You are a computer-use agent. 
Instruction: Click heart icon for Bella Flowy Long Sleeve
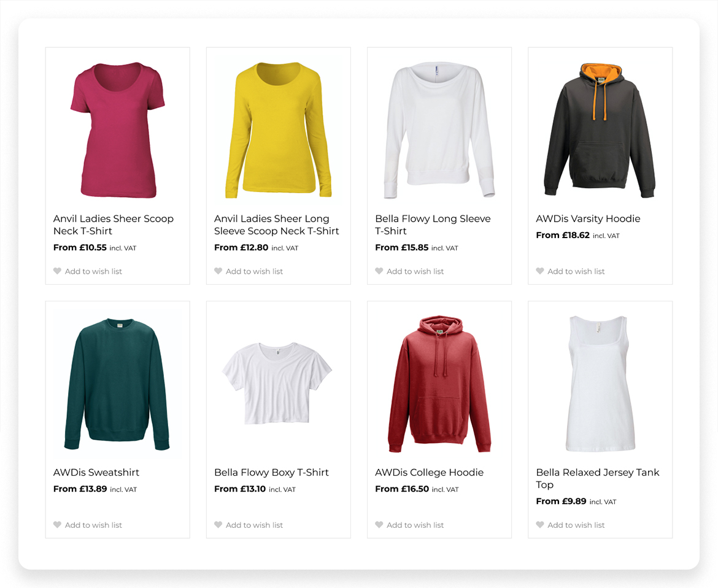379,271
